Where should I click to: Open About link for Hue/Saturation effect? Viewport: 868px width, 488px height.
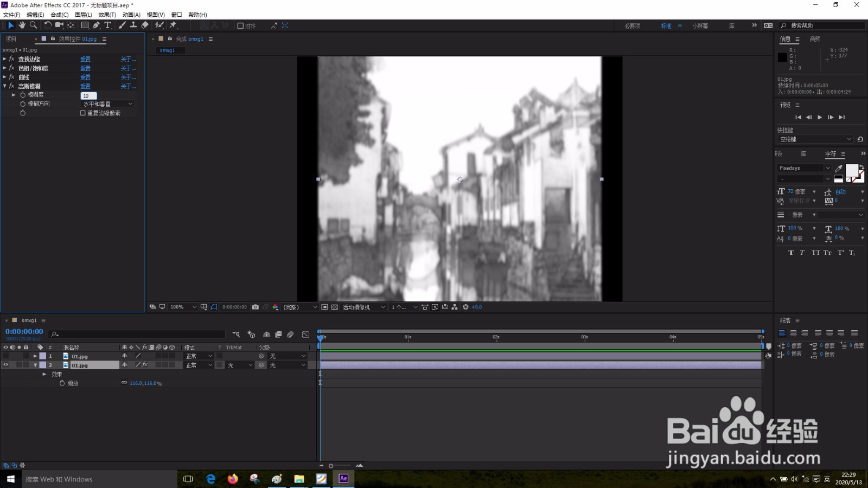point(128,68)
